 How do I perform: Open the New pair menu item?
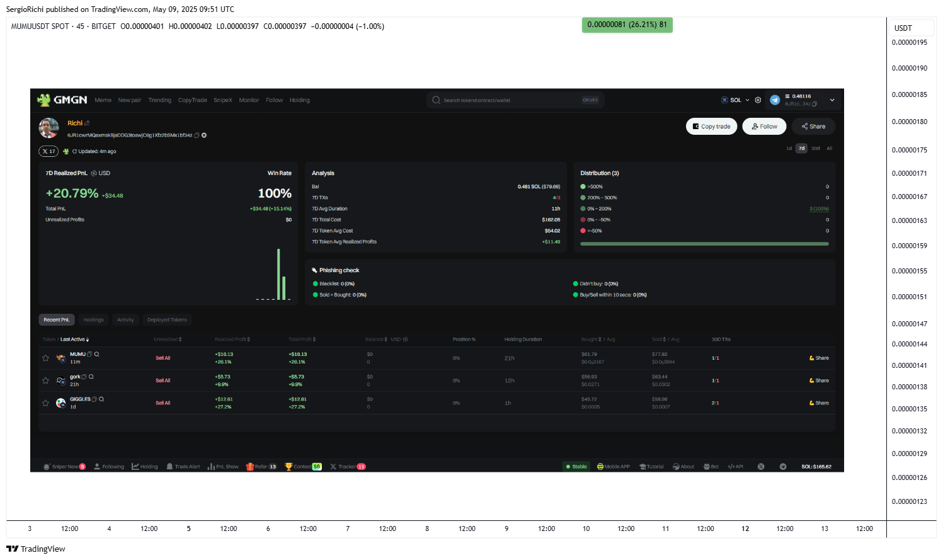click(130, 100)
